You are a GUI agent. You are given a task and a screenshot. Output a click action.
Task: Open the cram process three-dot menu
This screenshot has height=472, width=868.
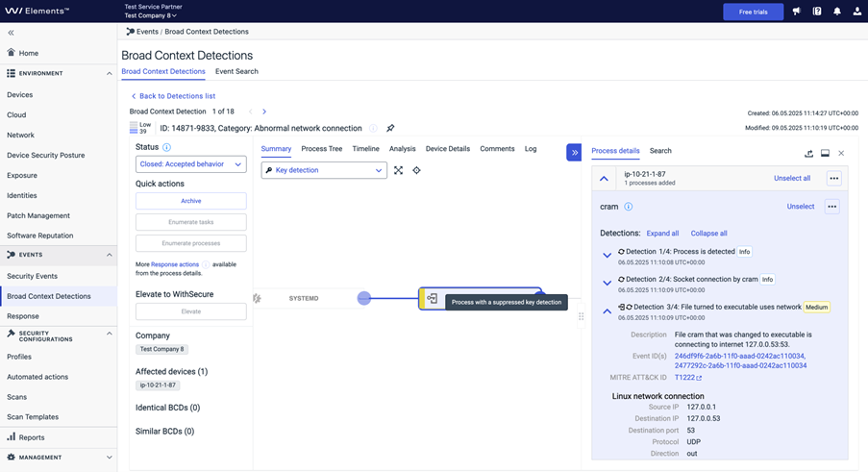click(832, 207)
